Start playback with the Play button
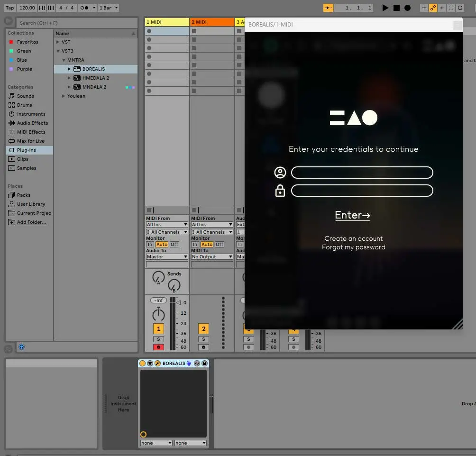Viewport: 476px width, 456px height. 385,8
